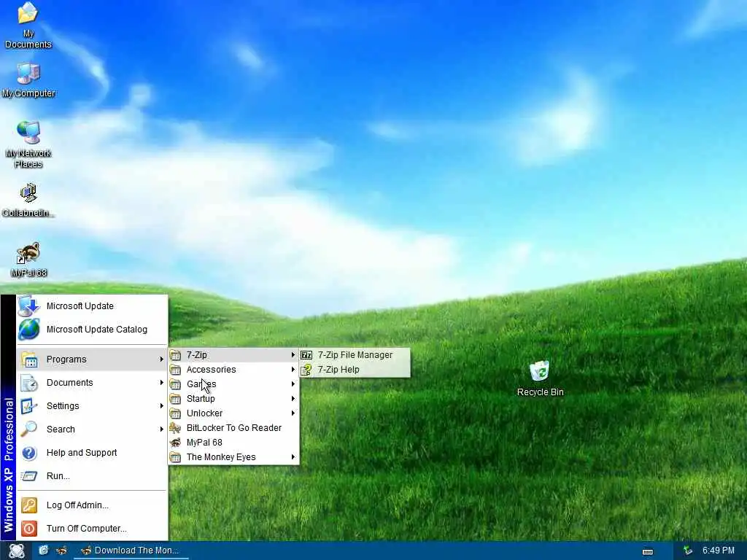This screenshot has height=560, width=747.
Task: Click the network status tray icon
Action: click(687, 551)
